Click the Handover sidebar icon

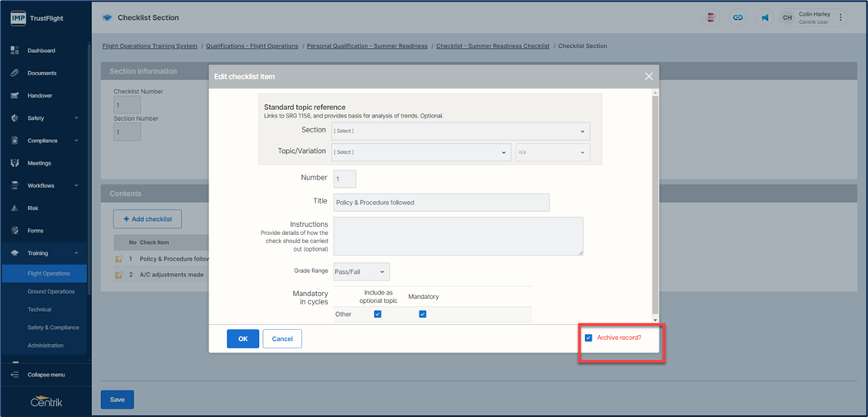[x=15, y=95]
